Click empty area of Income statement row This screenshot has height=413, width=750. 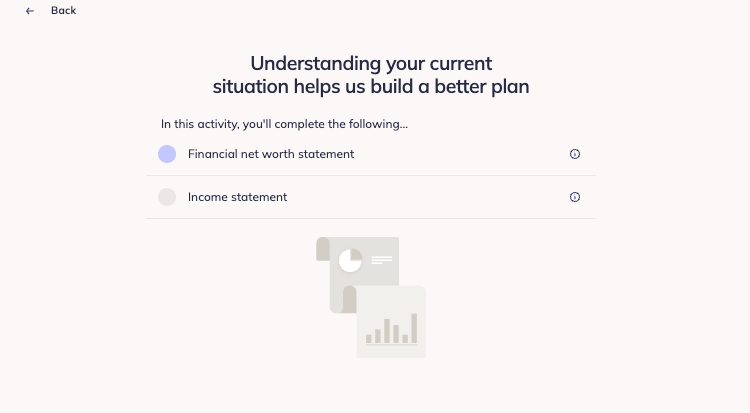pyautogui.click(x=426, y=197)
